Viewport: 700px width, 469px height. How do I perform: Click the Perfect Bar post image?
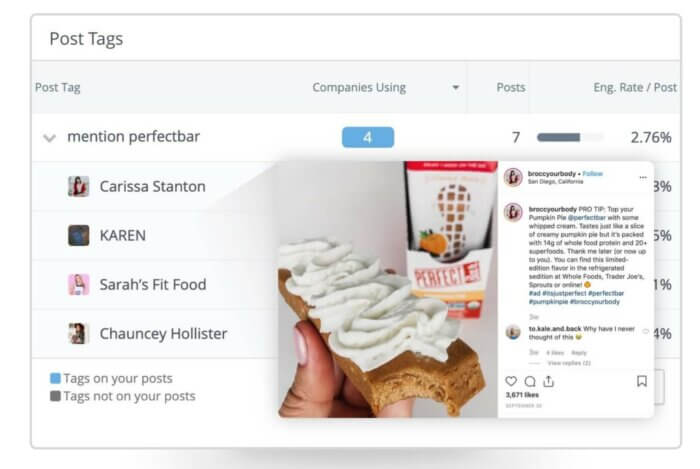point(388,289)
